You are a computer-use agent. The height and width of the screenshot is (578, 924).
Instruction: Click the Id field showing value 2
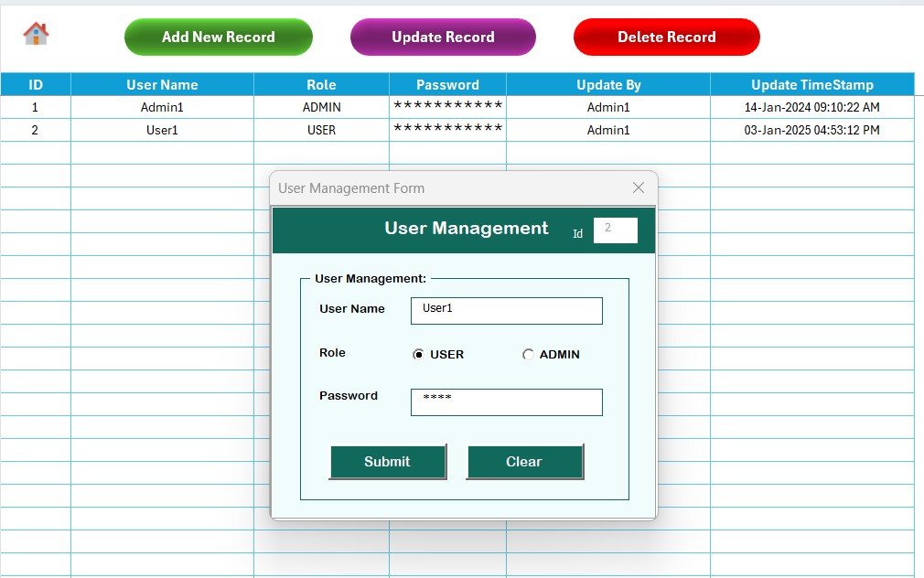click(x=615, y=230)
